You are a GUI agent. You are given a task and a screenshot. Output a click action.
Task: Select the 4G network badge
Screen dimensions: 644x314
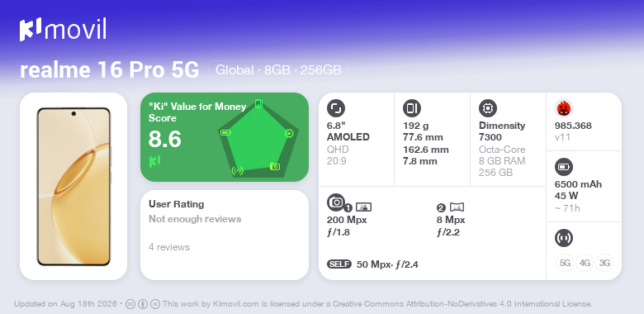pos(585,263)
